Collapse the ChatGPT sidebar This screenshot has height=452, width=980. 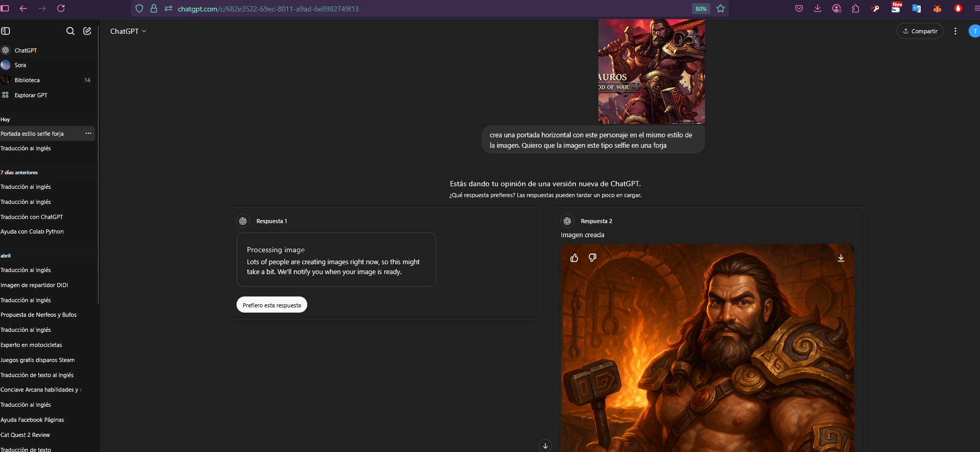click(6, 31)
